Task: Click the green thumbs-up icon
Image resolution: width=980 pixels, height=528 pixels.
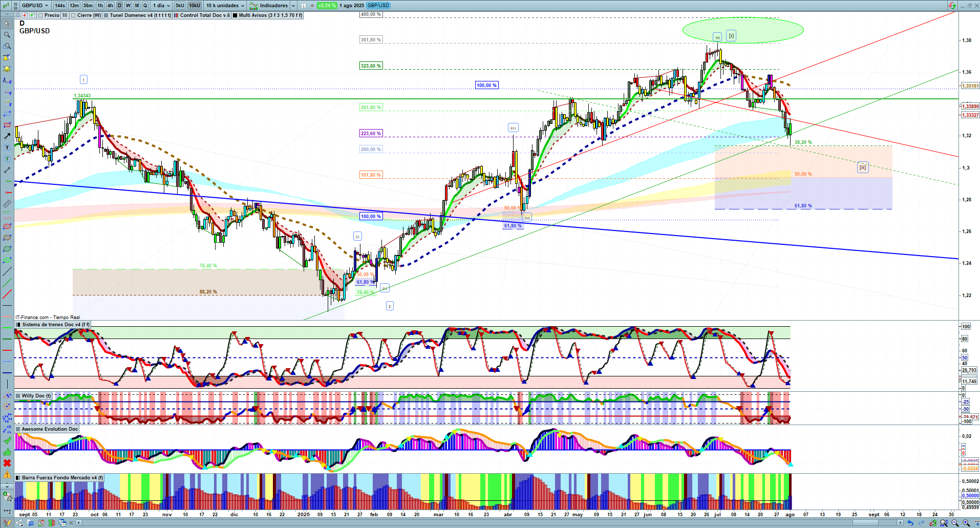Action: [7, 452]
